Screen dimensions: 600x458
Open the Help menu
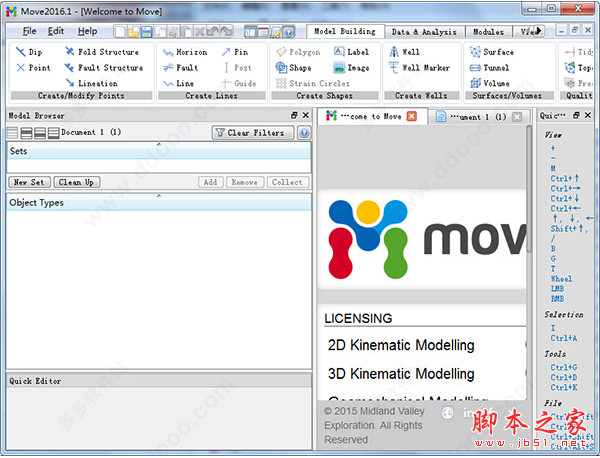pos(87,31)
